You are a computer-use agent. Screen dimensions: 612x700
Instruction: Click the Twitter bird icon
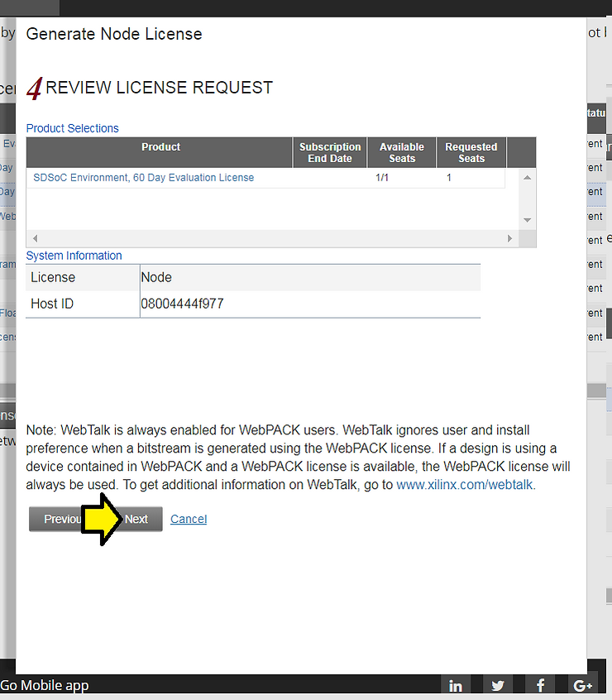498,685
